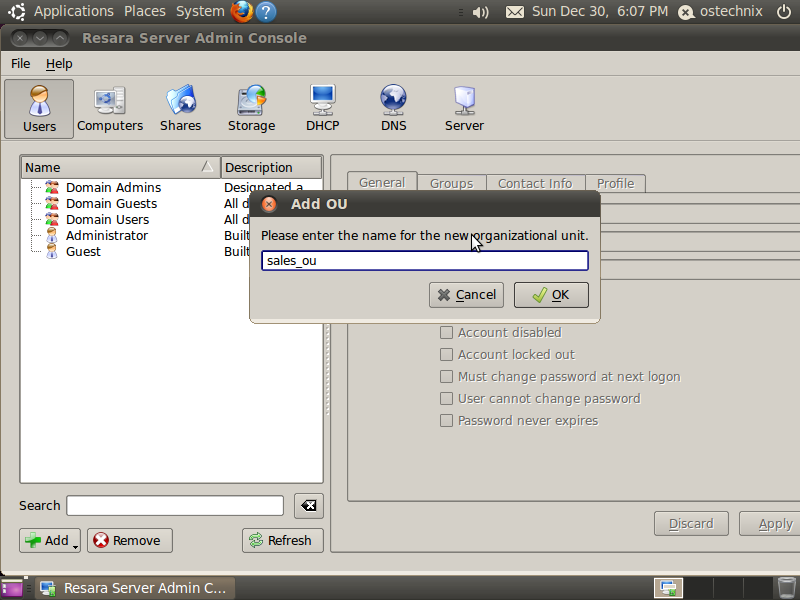Toggle the Account locked out checkbox
The image size is (800, 600).
click(446, 355)
